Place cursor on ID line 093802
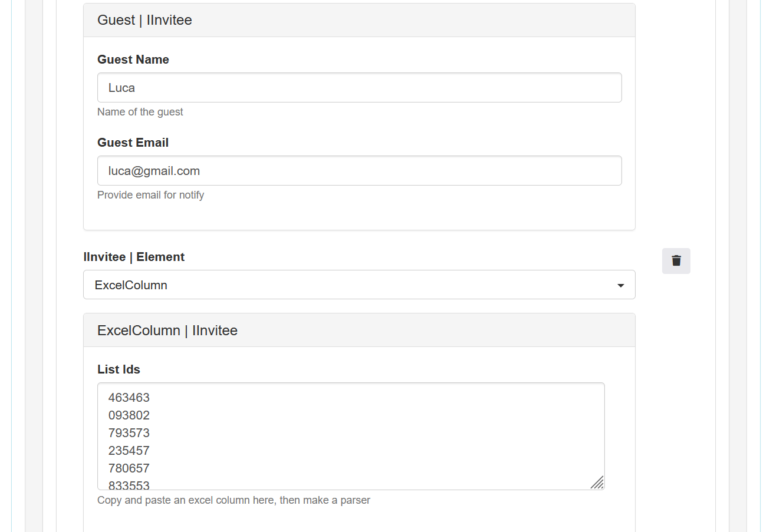773x532 pixels. [x=129, y=415]
